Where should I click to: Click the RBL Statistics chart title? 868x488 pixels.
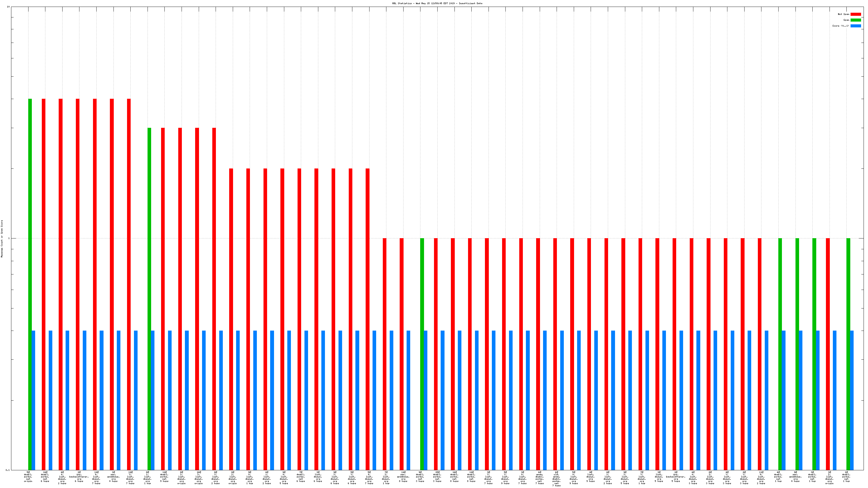(437, 3)
